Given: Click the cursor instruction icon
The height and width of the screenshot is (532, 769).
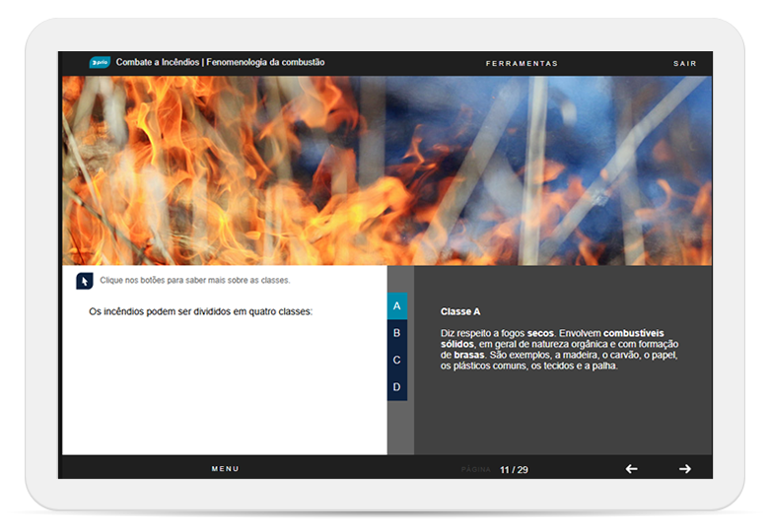Looking at the screenshot, I should click(85, 281).
